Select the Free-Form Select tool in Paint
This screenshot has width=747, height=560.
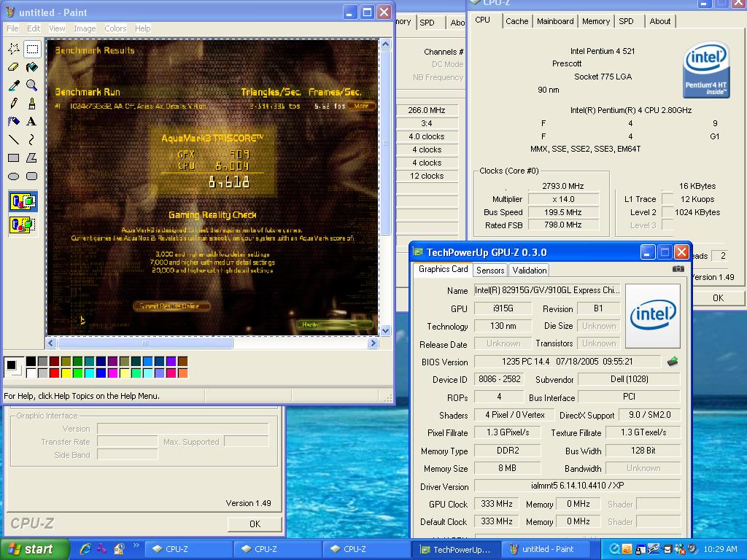14,49
